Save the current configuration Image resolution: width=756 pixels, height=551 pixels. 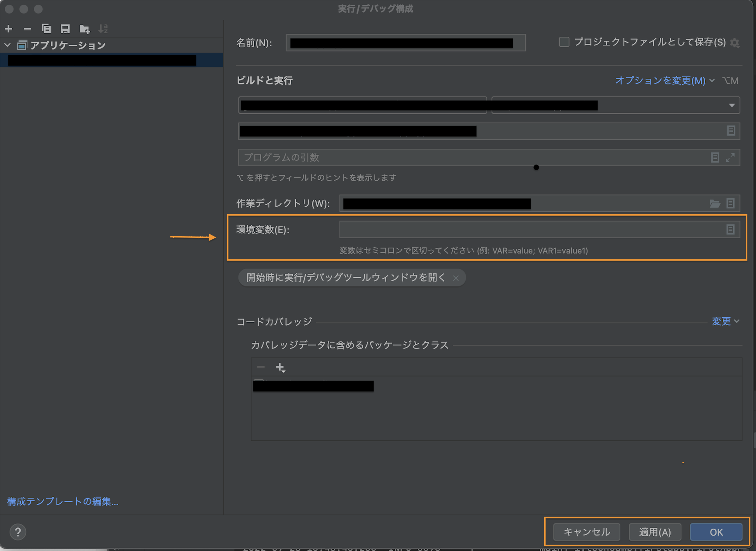(x=65, y=28)
